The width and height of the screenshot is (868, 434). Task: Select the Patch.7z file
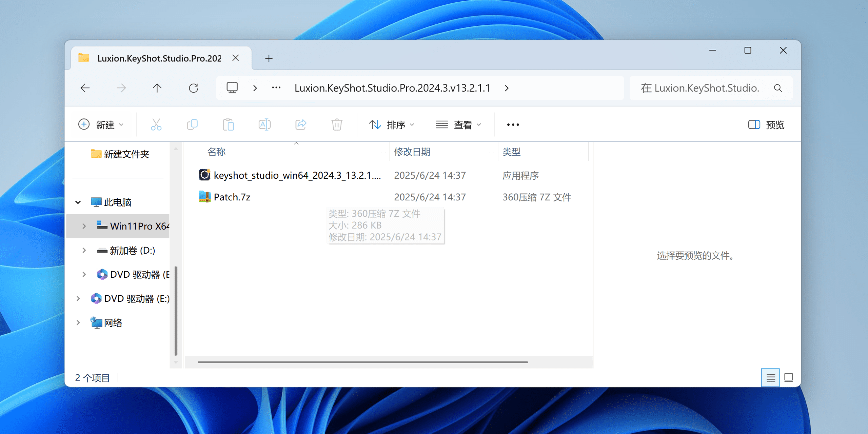coord(232,197)
